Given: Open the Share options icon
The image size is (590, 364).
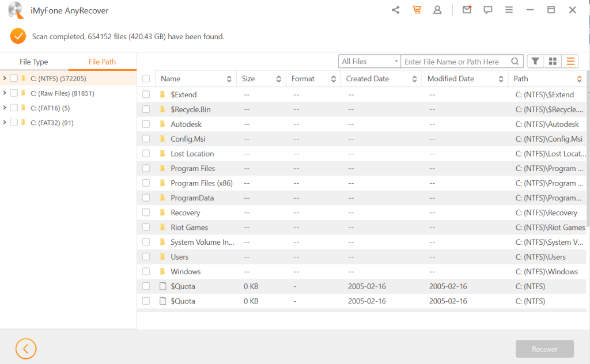Looking at the screenshot, I should (x=395, y=10).
